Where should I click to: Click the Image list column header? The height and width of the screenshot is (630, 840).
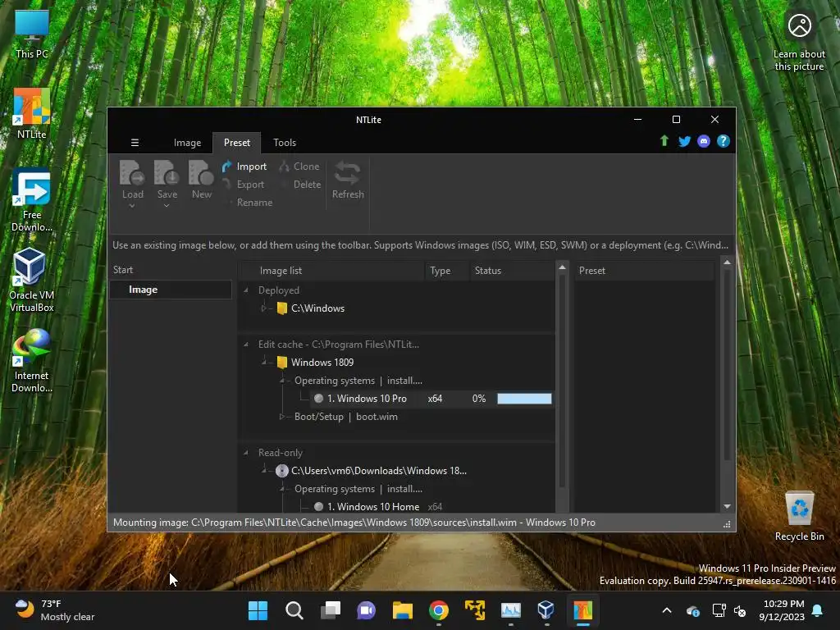point(331,271)
